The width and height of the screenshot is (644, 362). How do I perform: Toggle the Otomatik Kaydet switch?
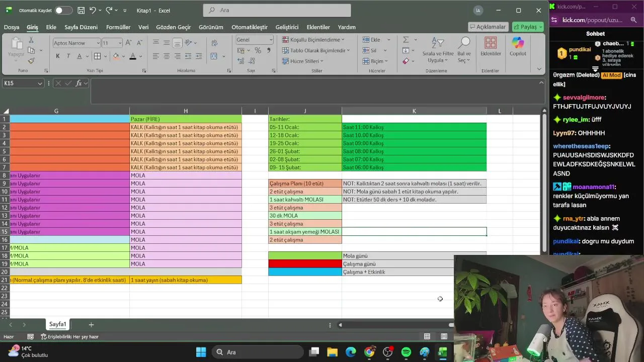coord(63,10)
